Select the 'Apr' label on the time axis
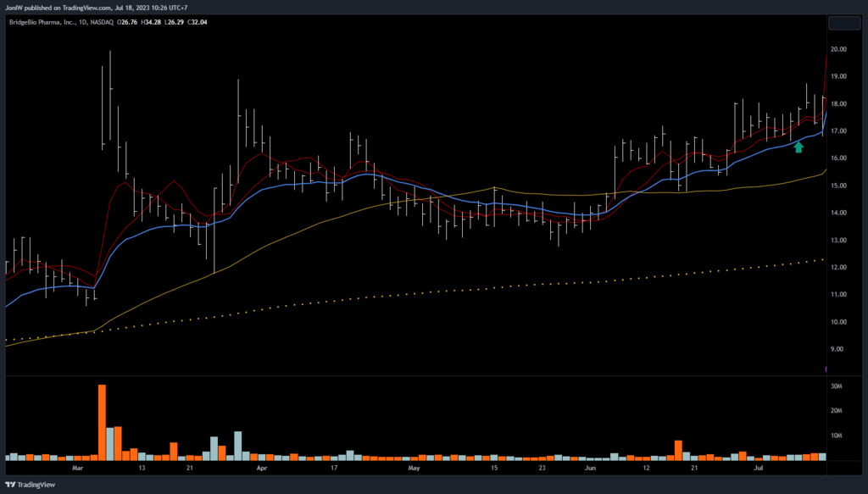The width and height of the screenshot is (868, 494). (262, 468)
